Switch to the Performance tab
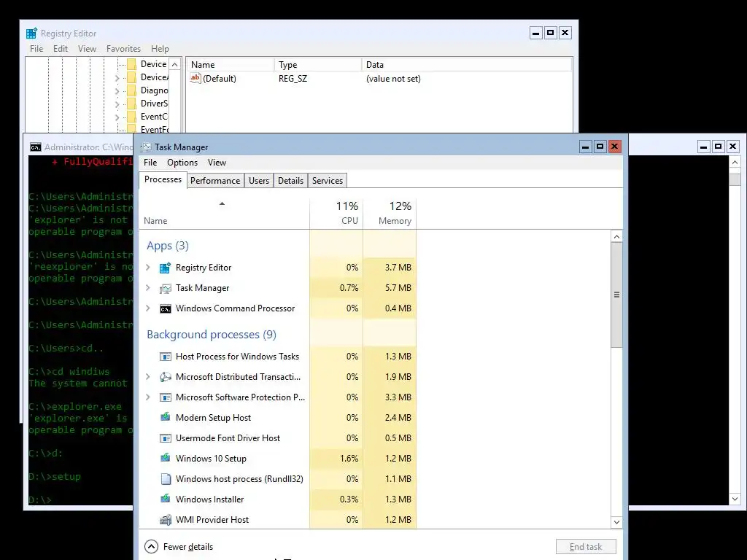747x560 pixels. click(215, 181)
